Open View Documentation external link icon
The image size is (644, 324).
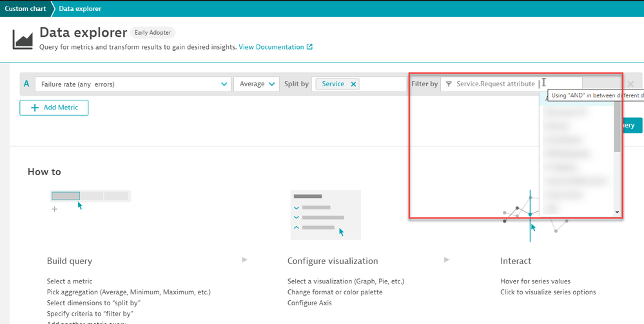pyautogui.click(x=309, y=47)
